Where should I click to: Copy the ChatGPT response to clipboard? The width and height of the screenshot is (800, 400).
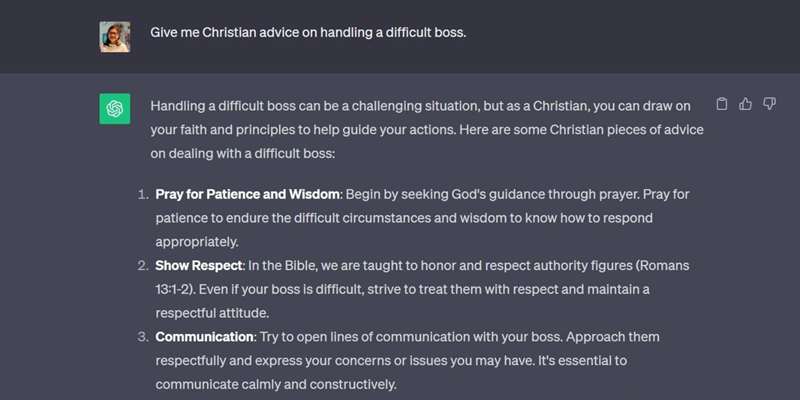coord(722,104)
